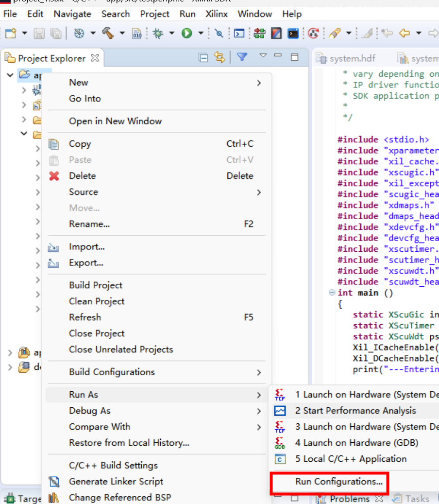Viewport: 439px width, 504px height.
Task: Click the Save All toolbar icon
Action: (56, 33)
